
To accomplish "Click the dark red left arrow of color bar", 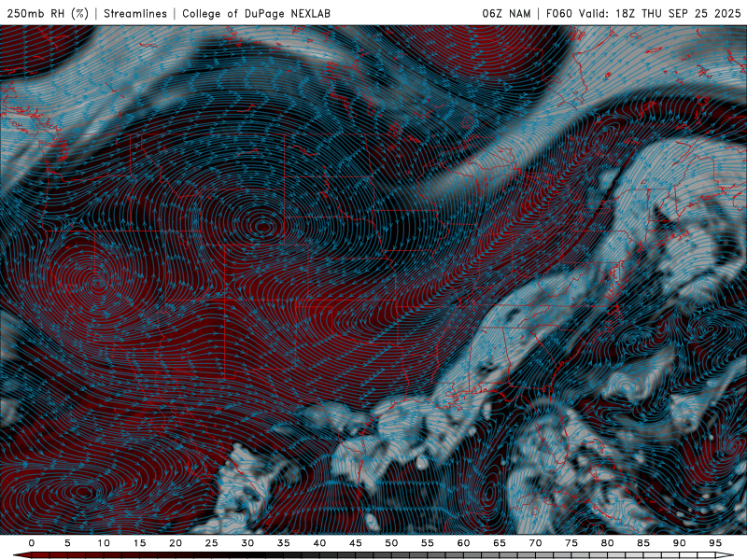I will click(x=21, y=555).
